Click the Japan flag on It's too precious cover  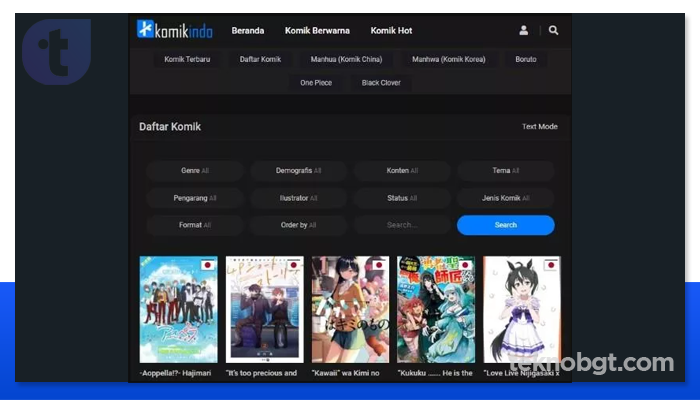293,265
